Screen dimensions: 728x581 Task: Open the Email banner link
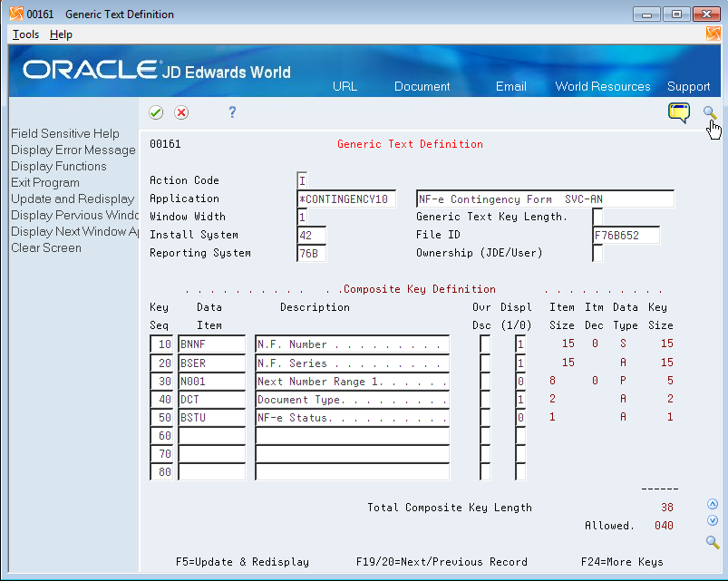point(510,86)
